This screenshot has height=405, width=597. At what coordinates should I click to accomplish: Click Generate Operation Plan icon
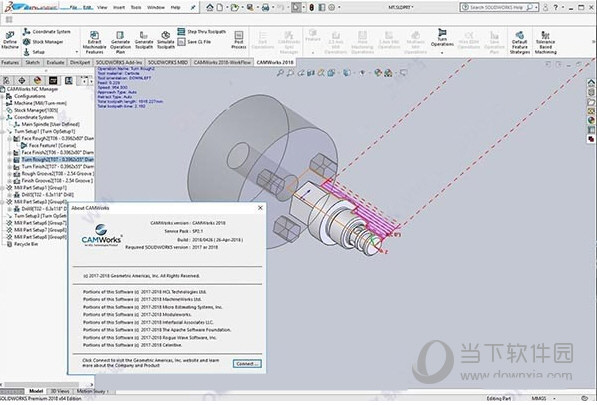point(120,42)
